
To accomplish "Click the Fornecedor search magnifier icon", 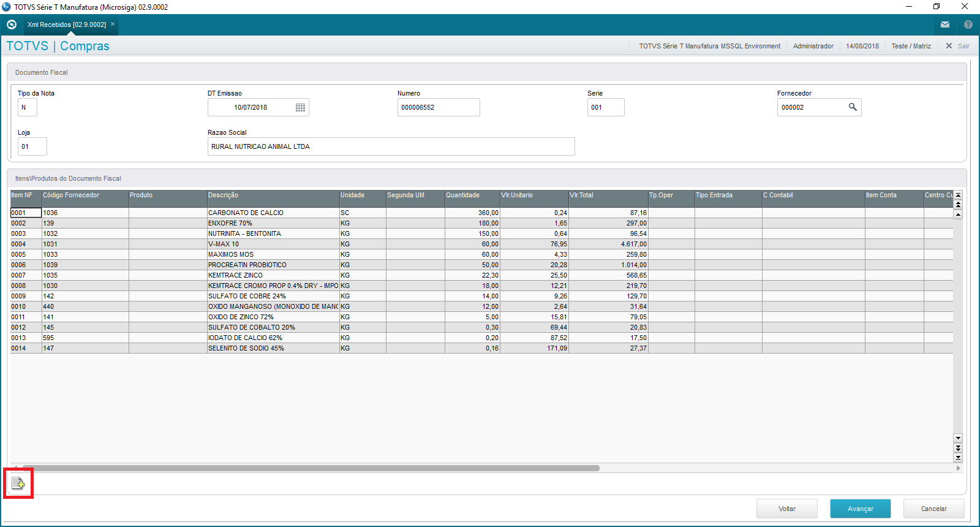I will (852, 107).
